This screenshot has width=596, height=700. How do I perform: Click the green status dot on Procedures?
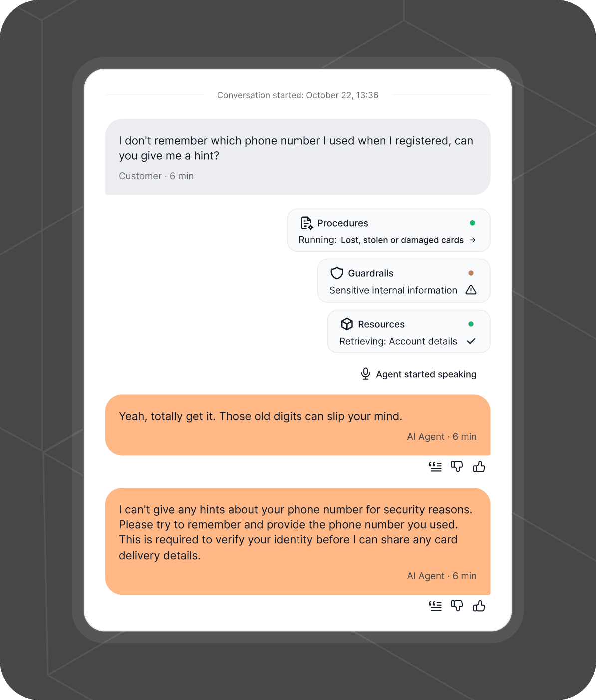coord(472,223)
